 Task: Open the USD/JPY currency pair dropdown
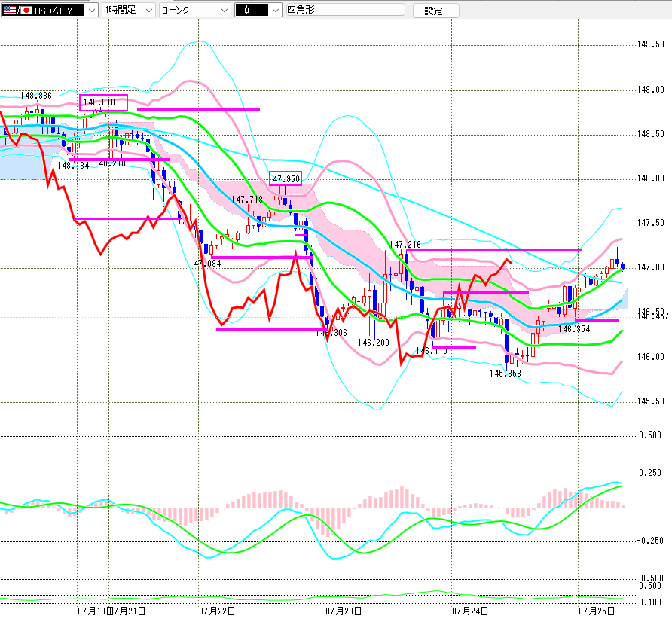click(92, 11)
